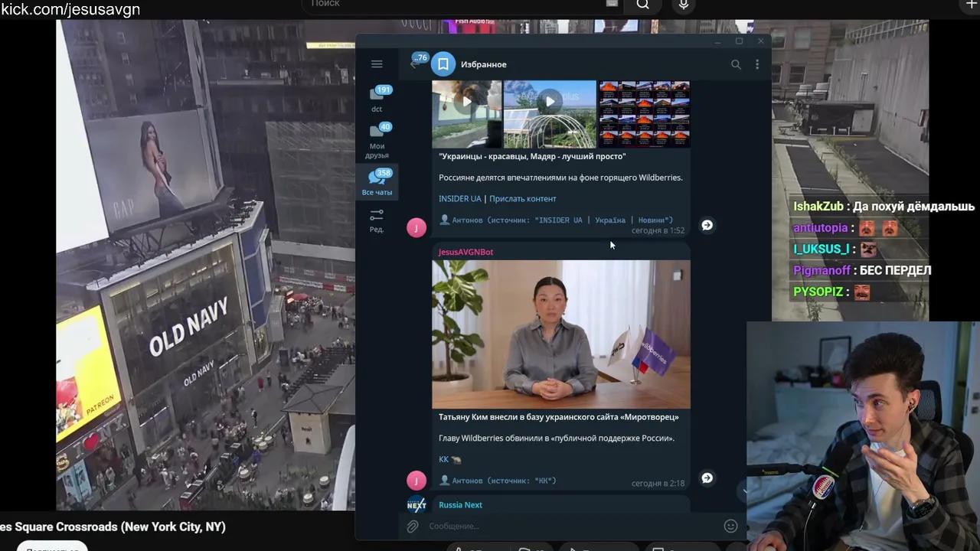The height and width of the screenshot is (551, 980).
Task: Open the photo of the woman at desk
Action: click(x=561, y=334)
